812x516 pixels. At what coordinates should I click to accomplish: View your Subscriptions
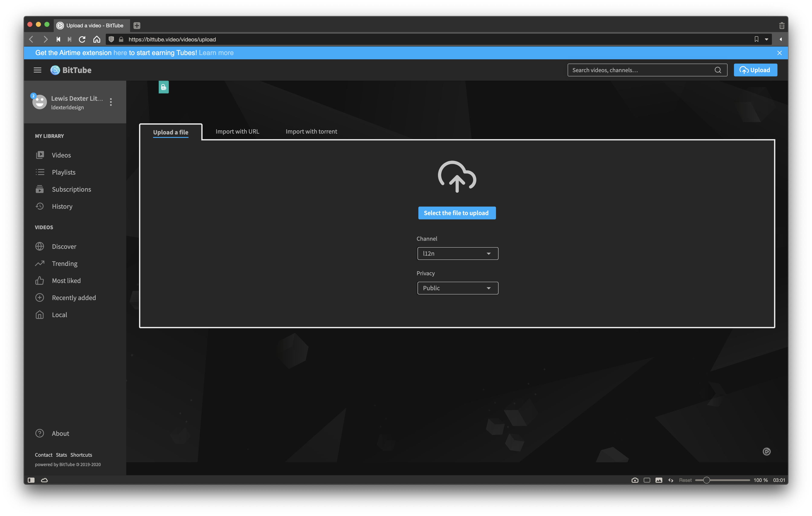click(x=71, y=189)
